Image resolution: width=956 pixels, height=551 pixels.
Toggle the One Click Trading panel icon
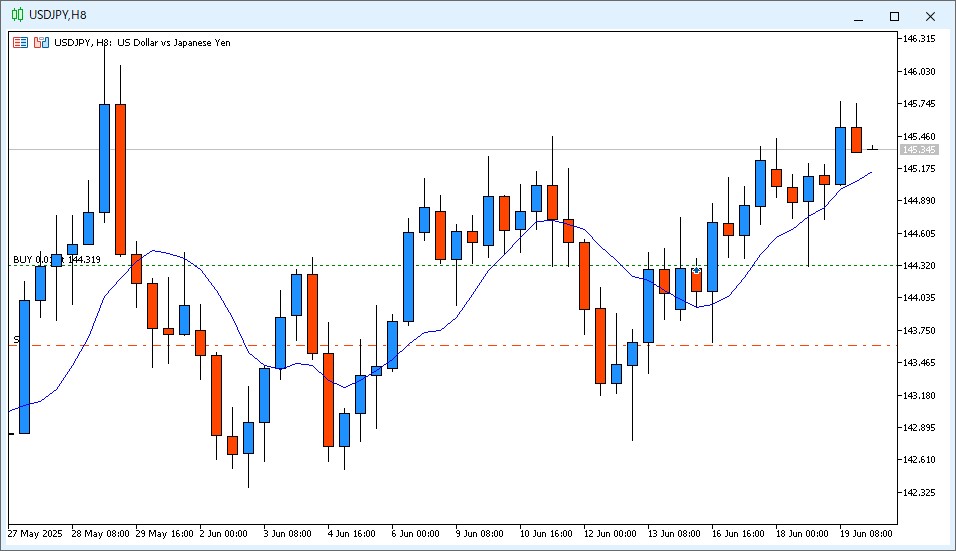tap(41, 43)
